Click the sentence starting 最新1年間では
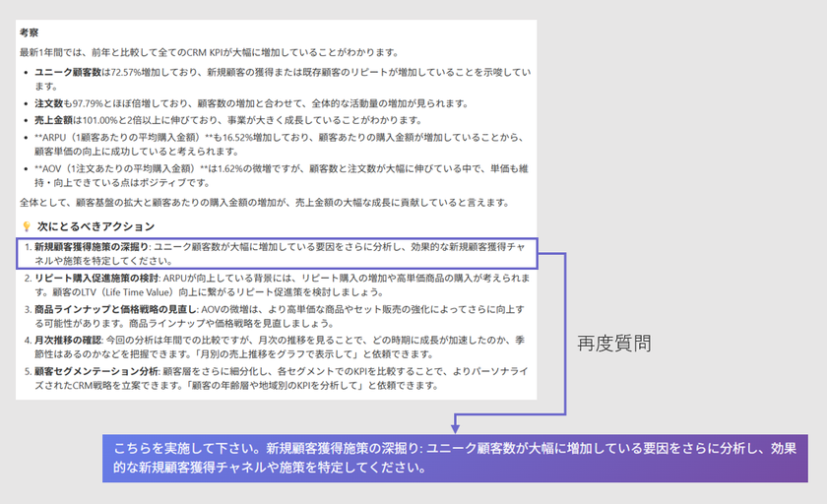Image resolution: width=827 pixels, height=504 pixels. pyautogui.click(x=210, y=52)
